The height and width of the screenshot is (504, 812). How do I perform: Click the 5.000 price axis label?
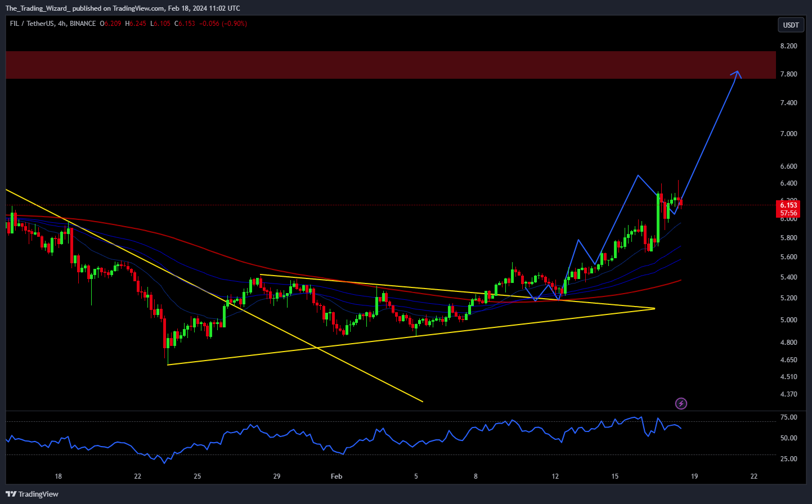(x=788, y=320)
